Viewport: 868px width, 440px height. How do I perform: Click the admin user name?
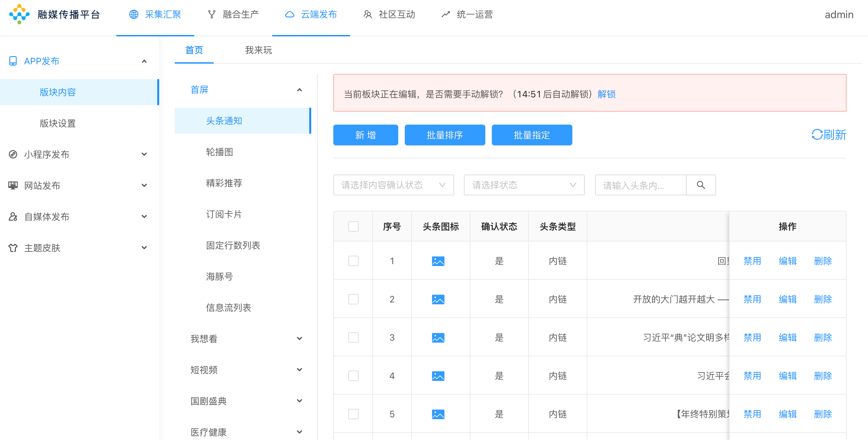pyautogui.click(x=839, y=15)
